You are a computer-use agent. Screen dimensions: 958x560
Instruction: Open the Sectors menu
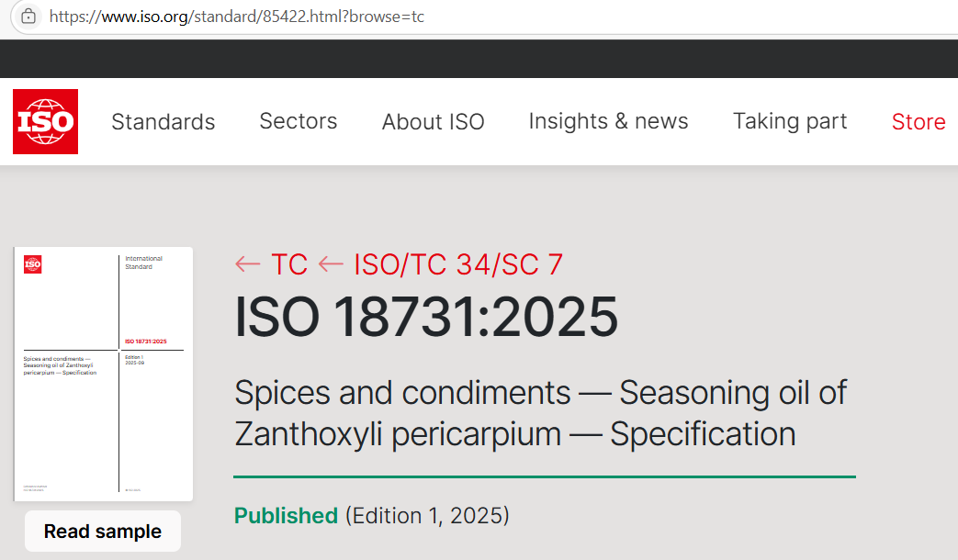298,121
